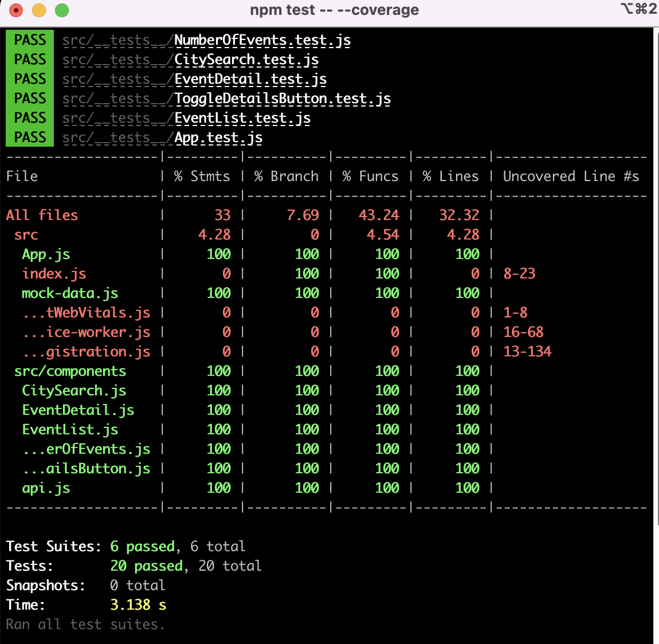The width and height of the screenshot is (659, 644).
Task: Open the EventList.test.js file path
Action: [186, 118]
